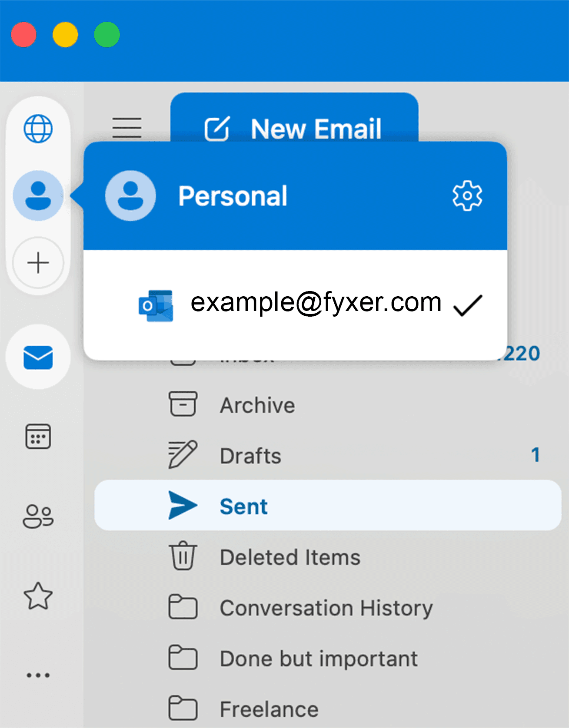Open the Calendar view icon

click(x=38, y=436)
